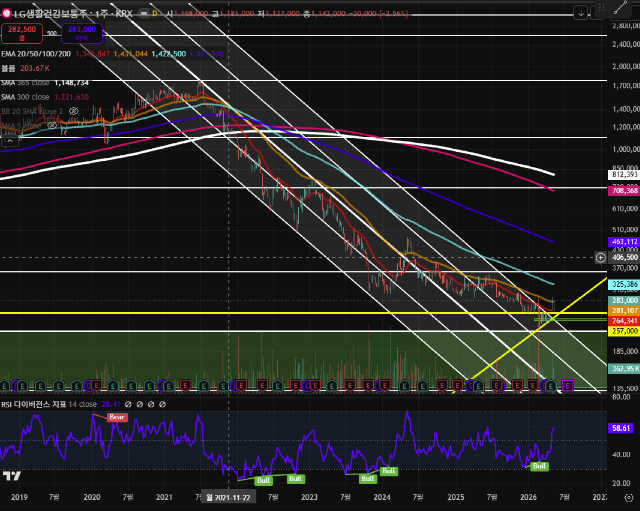Click the 2024 time axis label
This screenshot has width=640, height=511.
[382, 497]
